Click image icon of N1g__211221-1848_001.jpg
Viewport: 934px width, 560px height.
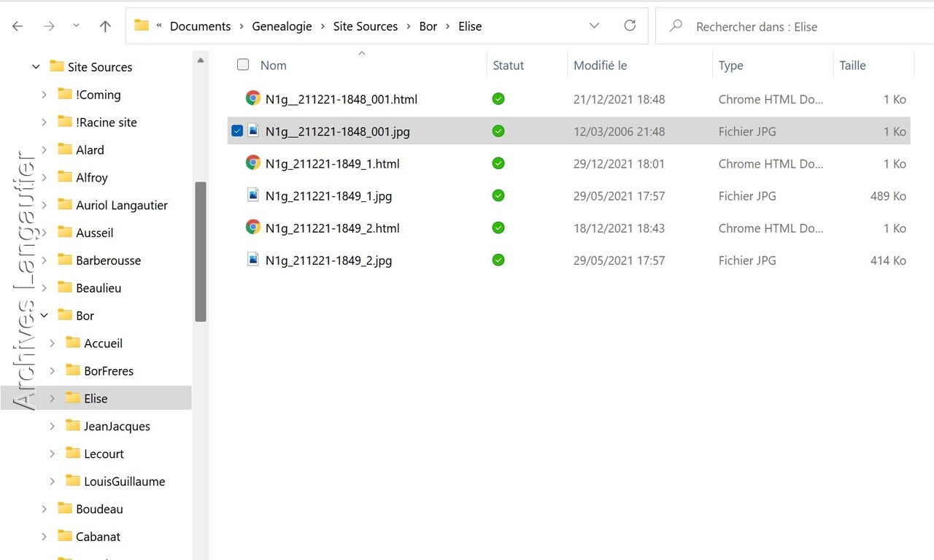pyautogui.click(x=253, y=131)
